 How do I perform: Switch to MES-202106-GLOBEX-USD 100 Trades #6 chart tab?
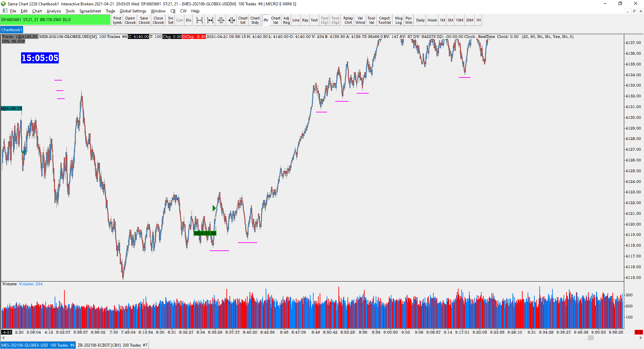(38, 345)
